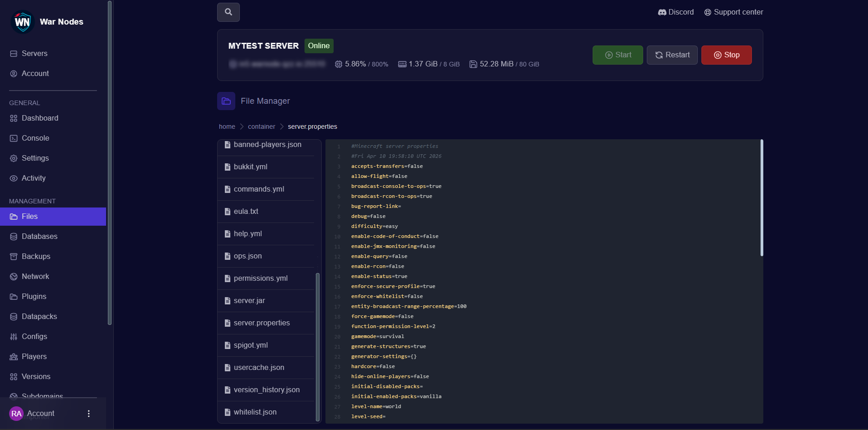The image size is (868, 430).
Task: Click the CPU usage chip icon
Action: [339, 64]
